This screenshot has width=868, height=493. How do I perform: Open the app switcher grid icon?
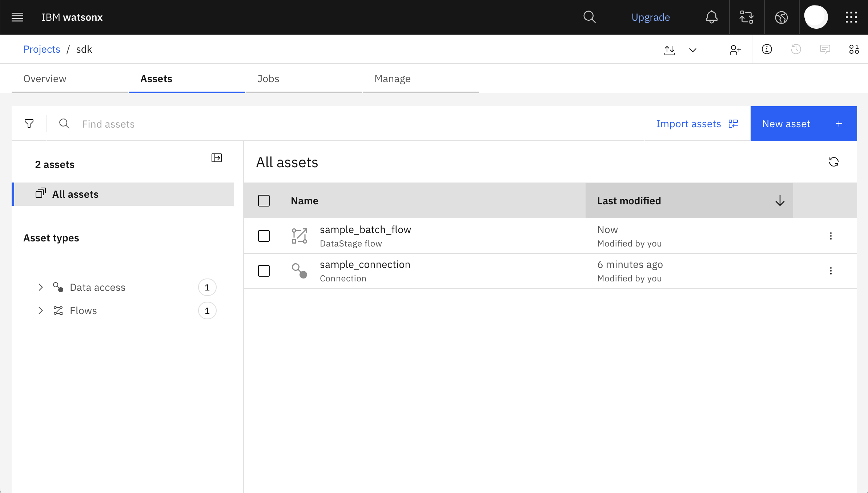[851, 17]
